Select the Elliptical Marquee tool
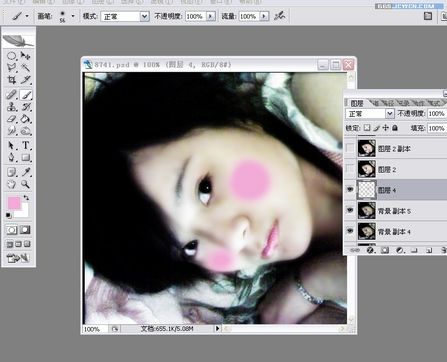The height and width of the screenshot is (362, 447). [x=11, y=56]
